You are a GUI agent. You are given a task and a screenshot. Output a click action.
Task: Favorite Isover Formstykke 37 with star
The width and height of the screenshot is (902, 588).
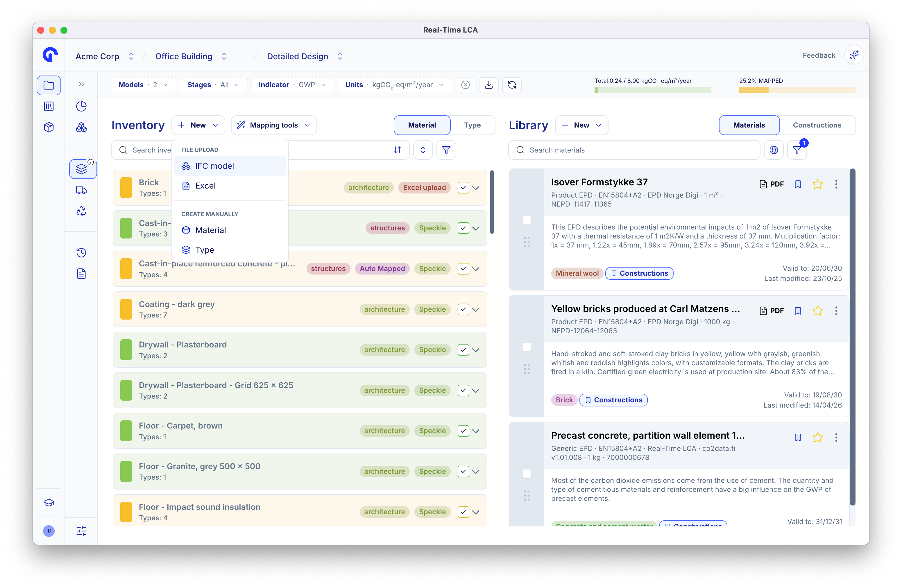point(817,184)
